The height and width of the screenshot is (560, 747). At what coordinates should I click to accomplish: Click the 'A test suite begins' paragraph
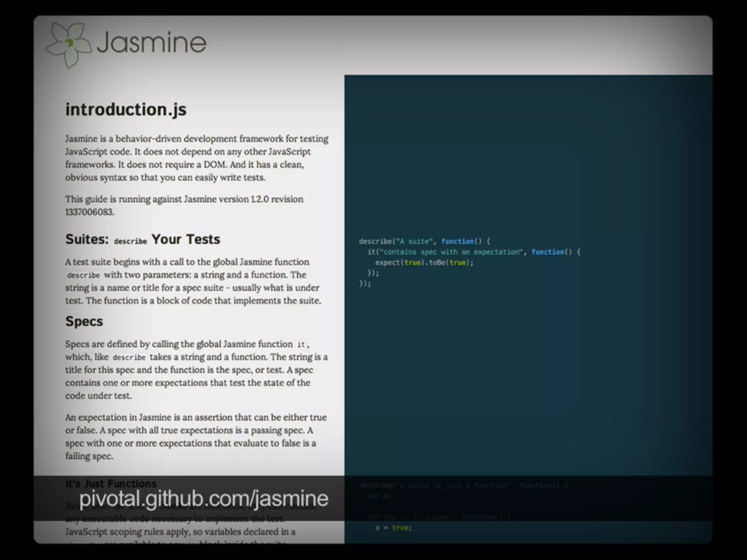[x=193, y=281]
